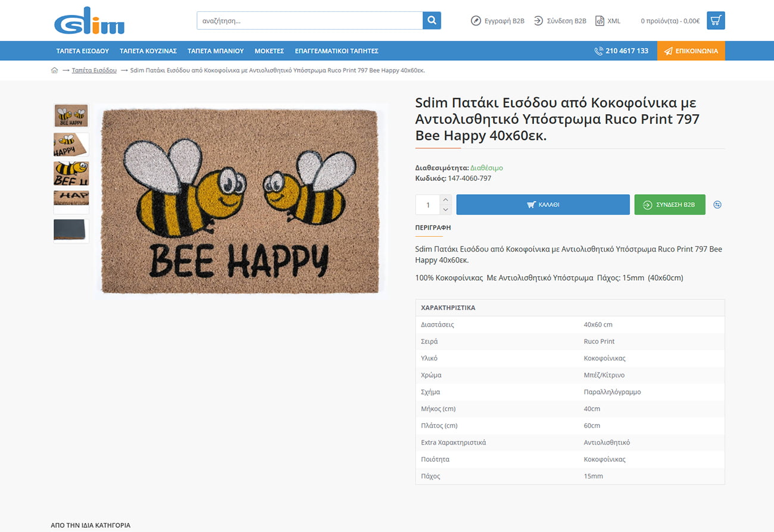Focus the αναζήτηση search box
The width and height of the screenshot is (774, 532).
(310, 20)
